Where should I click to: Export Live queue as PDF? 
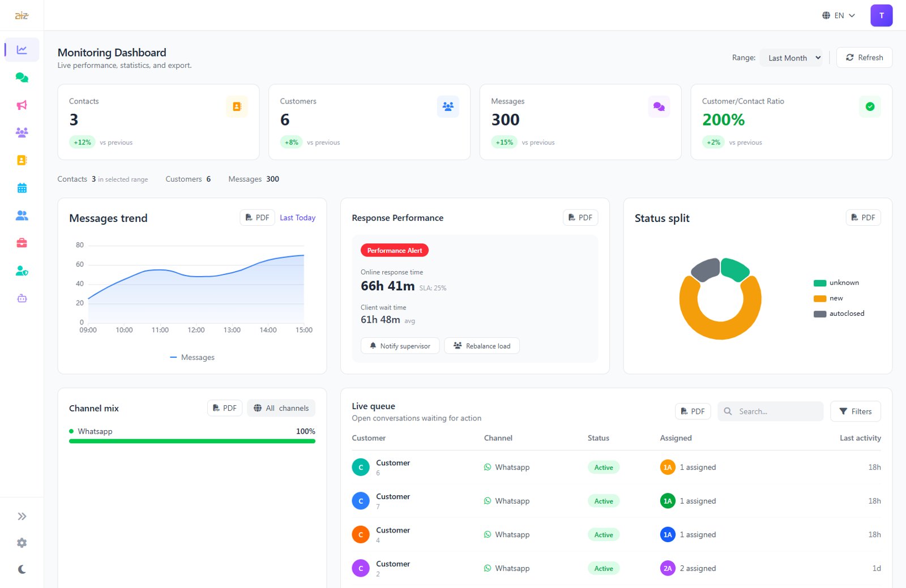[x=693, y=411]
